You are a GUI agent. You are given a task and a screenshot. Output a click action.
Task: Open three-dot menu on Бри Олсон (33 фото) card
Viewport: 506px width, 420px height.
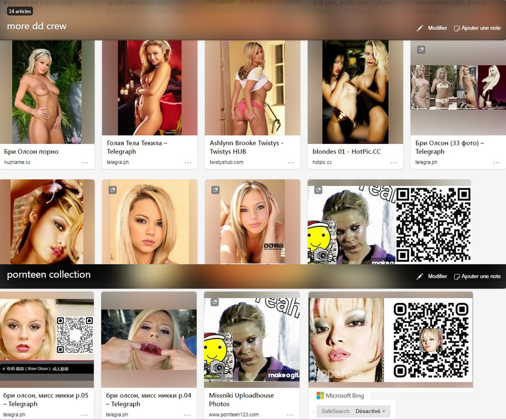[x=497, y=162]
